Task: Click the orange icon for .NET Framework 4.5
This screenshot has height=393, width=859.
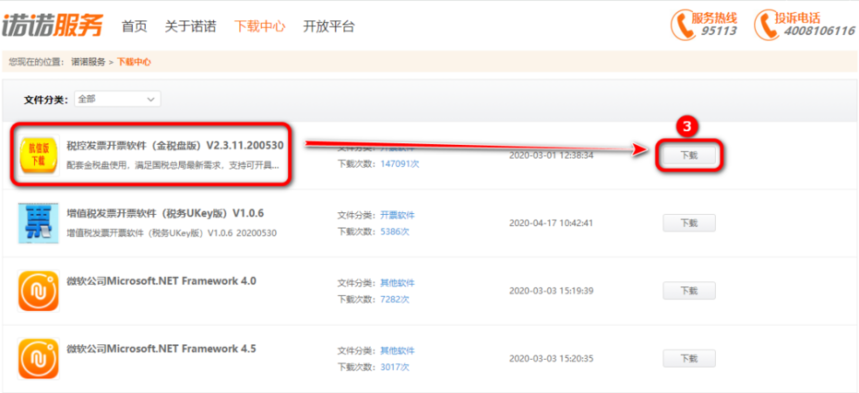Action: (38, 358)
